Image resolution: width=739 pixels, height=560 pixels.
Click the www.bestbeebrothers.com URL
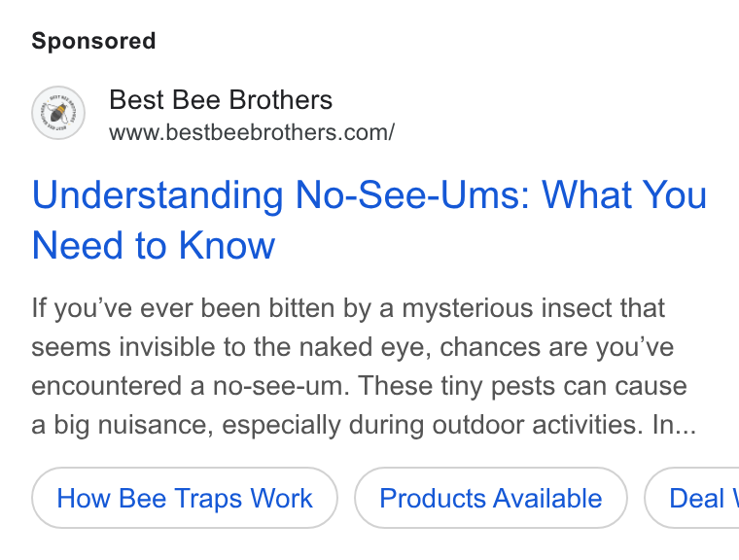pos(252,132)
